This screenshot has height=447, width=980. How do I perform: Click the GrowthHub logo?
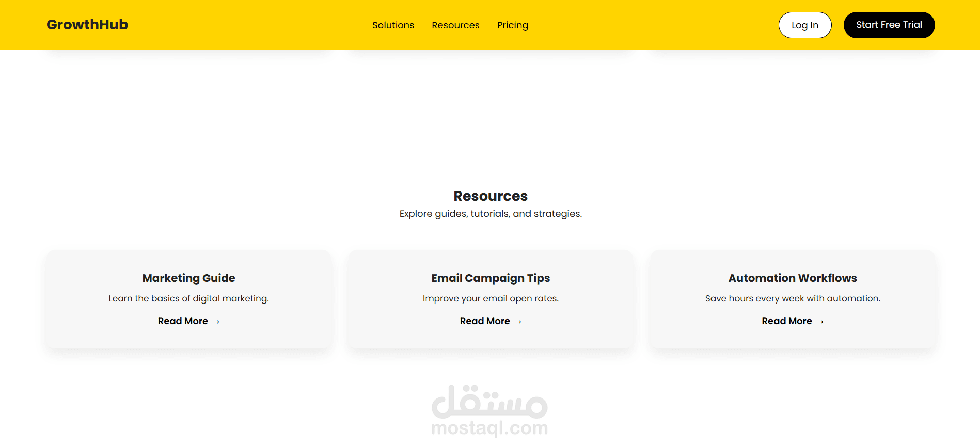87,25
